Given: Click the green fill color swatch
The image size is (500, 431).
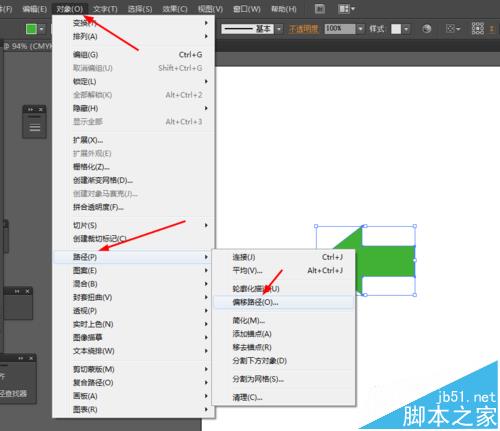Looking at the screenshot, I should point(31,29).
